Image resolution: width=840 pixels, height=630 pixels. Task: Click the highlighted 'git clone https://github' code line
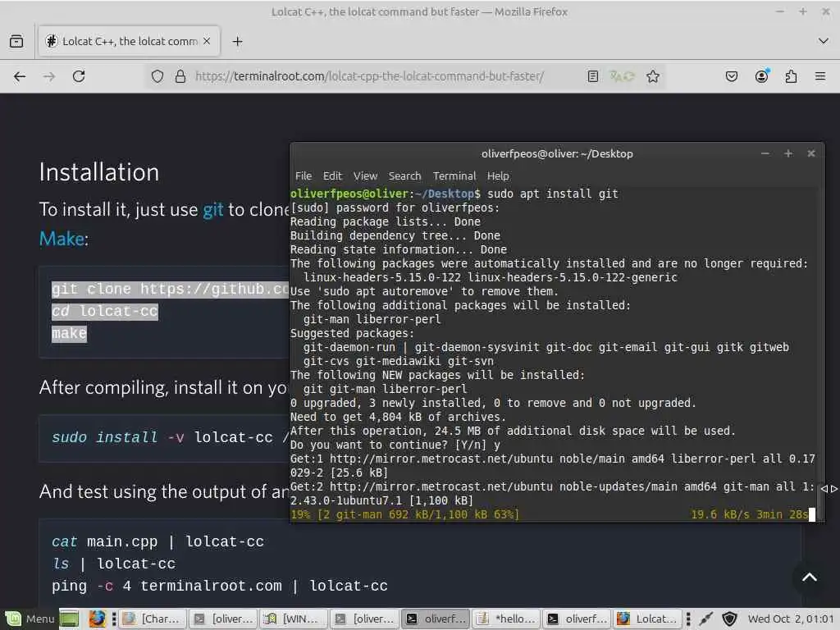[171, 290]
